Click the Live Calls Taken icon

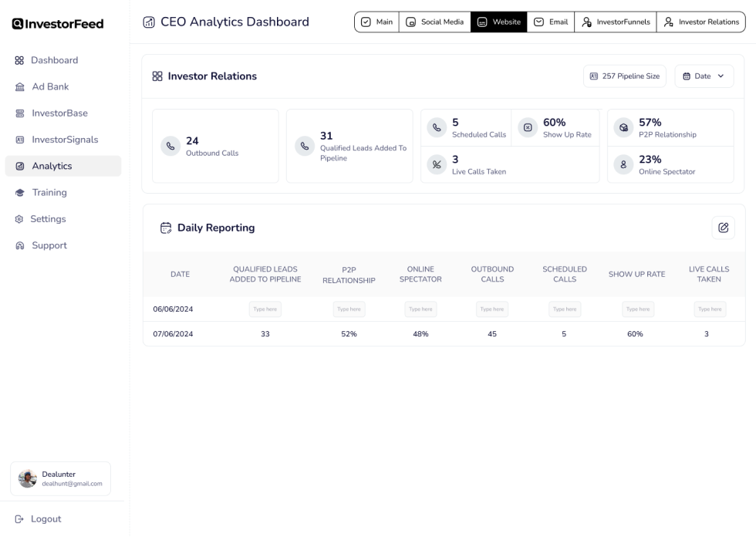pos(437,164)
